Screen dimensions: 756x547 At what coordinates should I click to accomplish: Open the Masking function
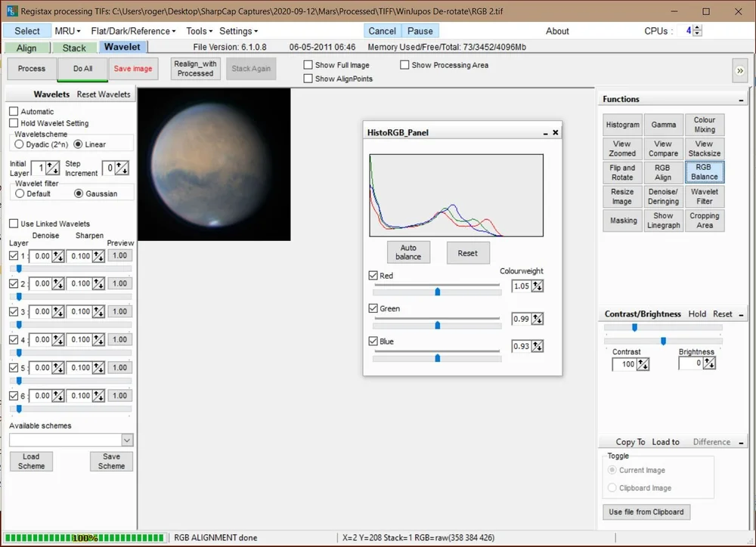coord(622,221)
